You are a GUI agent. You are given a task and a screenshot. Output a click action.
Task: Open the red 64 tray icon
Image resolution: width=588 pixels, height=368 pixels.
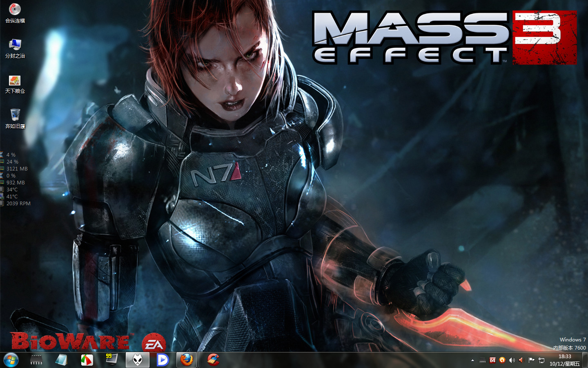click(x=492, y=360)
